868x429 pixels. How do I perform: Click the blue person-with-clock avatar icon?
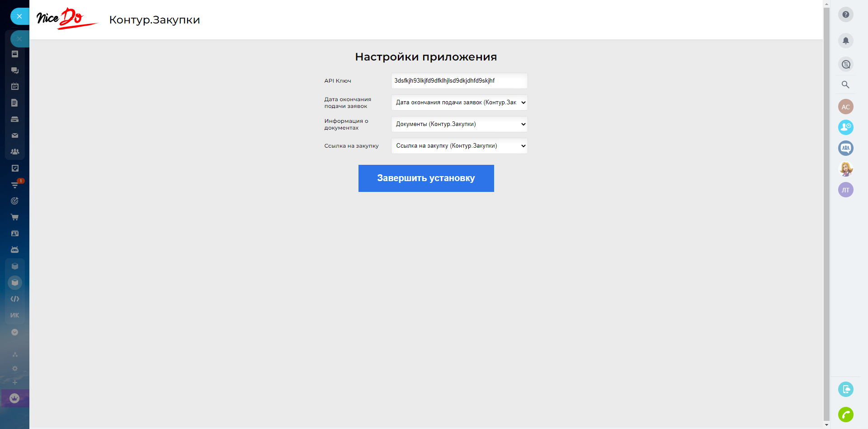pyautogui.click(x=846, y=127)
